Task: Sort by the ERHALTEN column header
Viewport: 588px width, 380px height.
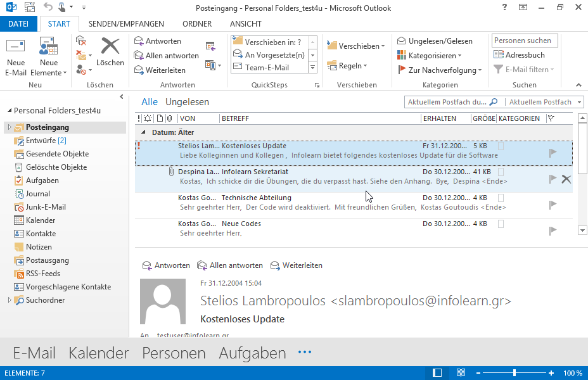Action: click(445, 118)
